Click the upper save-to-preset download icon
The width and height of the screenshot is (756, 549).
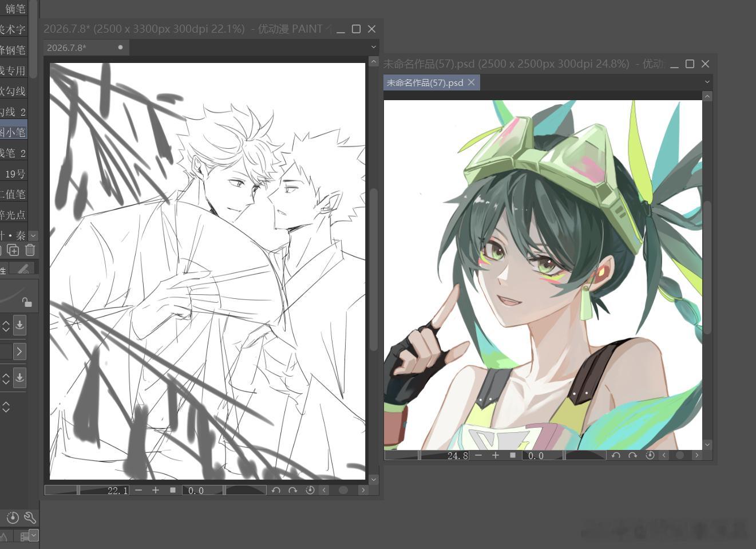[x=19, y=325]
